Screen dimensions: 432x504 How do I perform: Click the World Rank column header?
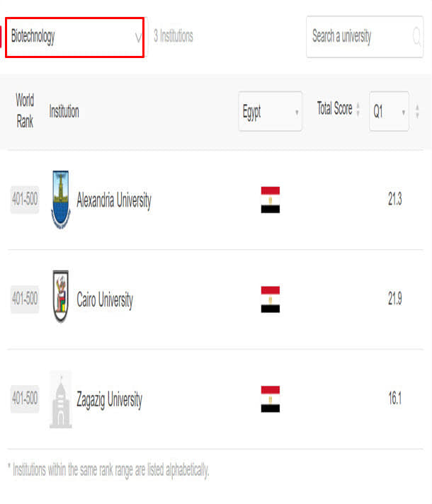pyautogui.click(x=25, y=110)
